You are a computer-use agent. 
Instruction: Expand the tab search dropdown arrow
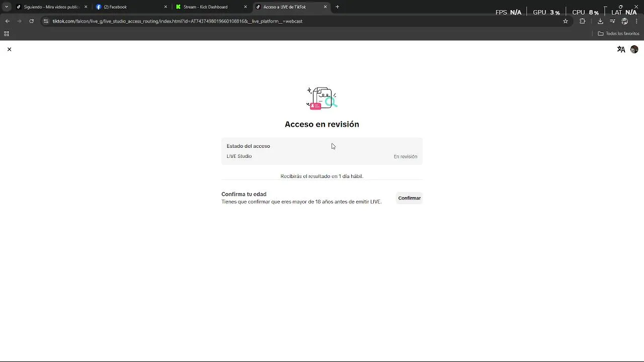pyautogui.click(x=7, y=7)
